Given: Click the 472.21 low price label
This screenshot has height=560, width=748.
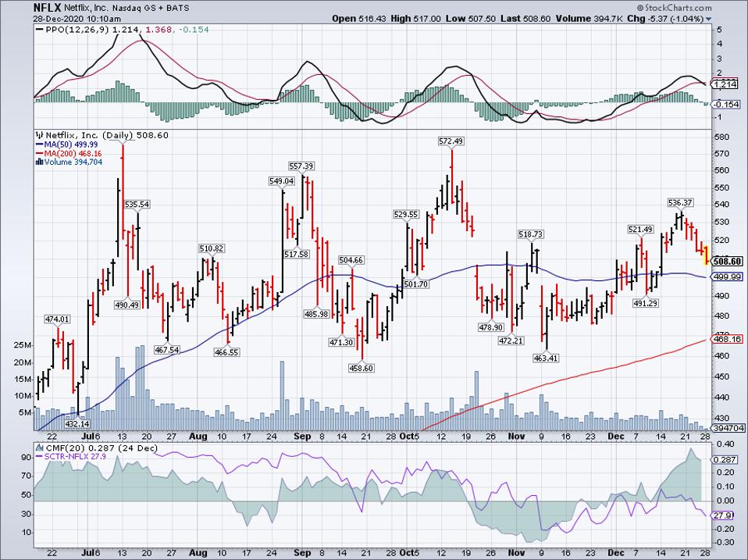Looking at the screenshot, I should click(511, 341).
